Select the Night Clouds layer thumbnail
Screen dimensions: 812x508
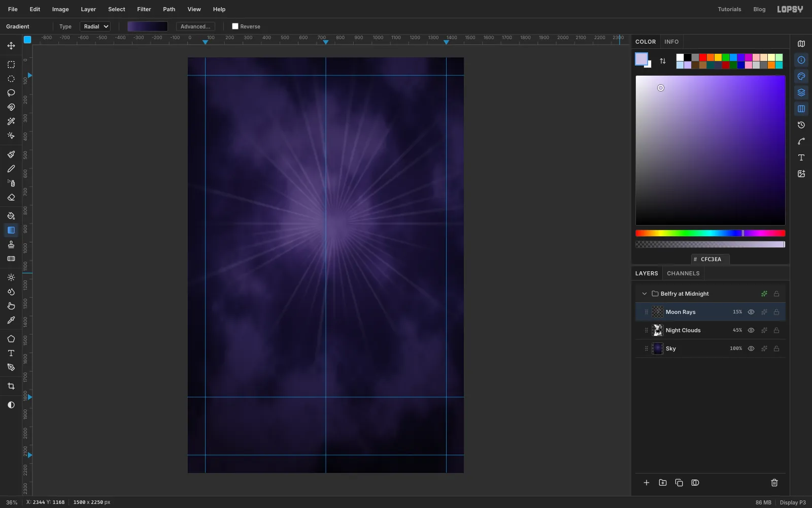point(658,330)
